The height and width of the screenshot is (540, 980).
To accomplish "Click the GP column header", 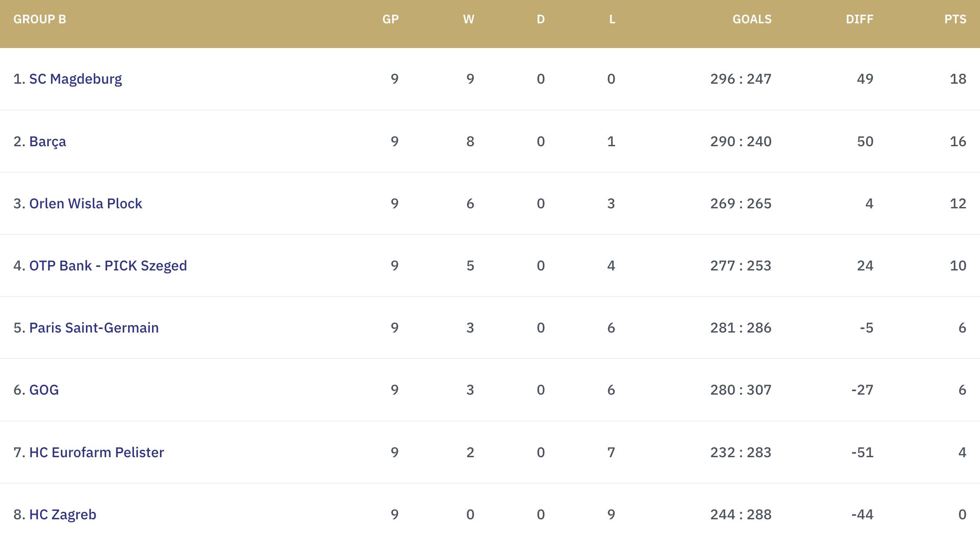I will coord(390,19).
